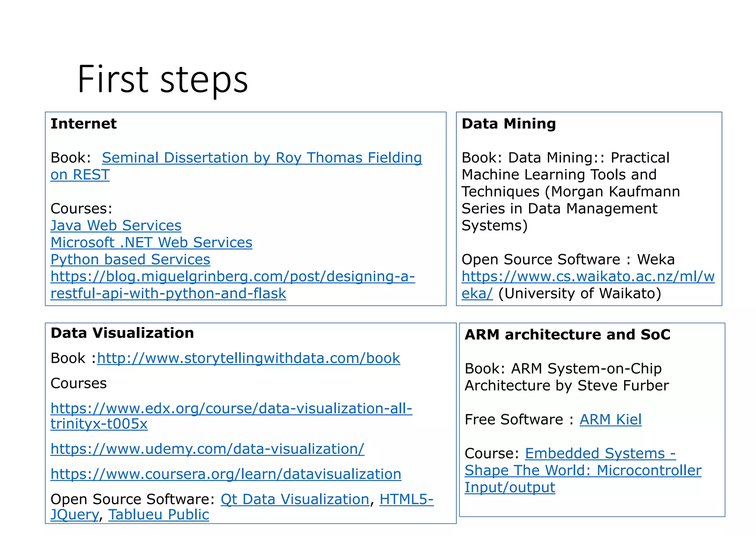Click the ARM System-on-Chip Architecture book text
This screenshot has height=535, width=756.
[567, 377]
